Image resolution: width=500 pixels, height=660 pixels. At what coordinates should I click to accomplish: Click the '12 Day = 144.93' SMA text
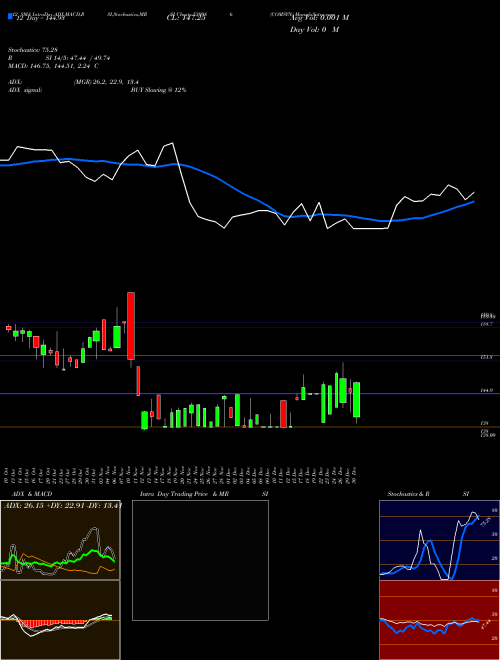39,18
